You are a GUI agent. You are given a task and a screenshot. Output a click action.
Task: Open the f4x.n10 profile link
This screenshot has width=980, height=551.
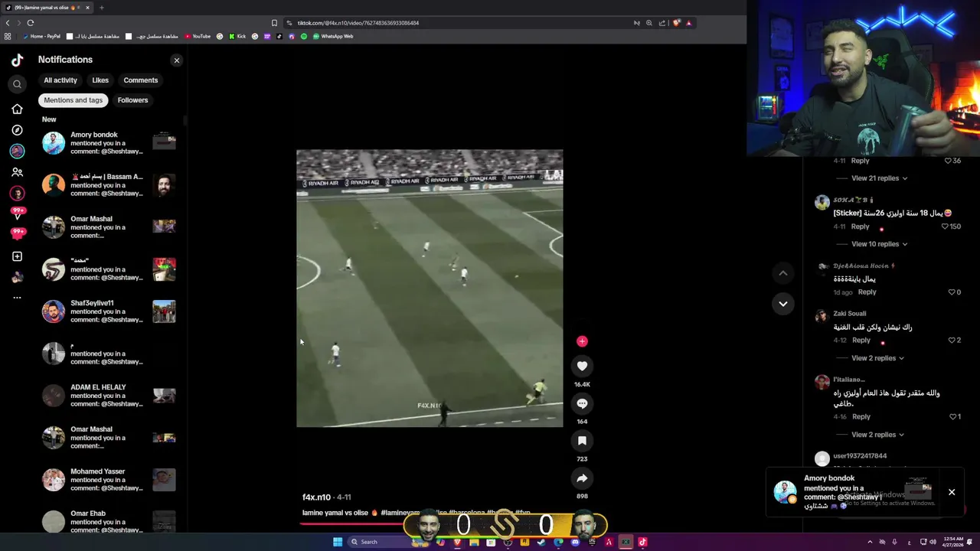click(316, 497)
